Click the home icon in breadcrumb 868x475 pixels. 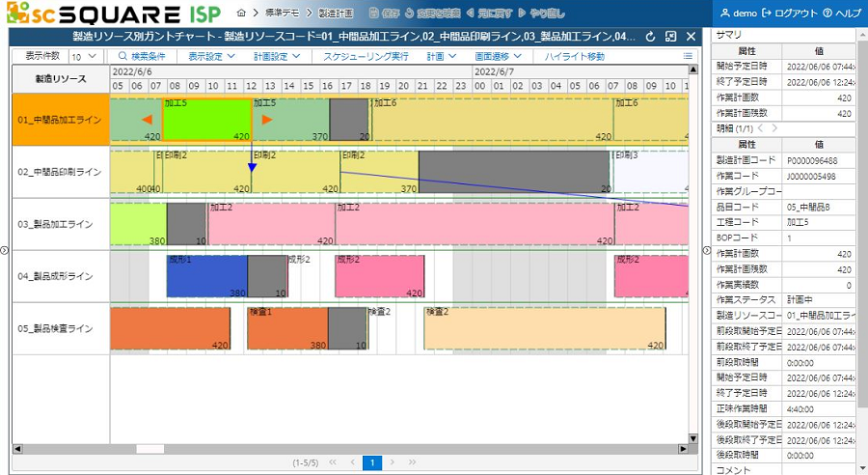click(x=241, y=14)
